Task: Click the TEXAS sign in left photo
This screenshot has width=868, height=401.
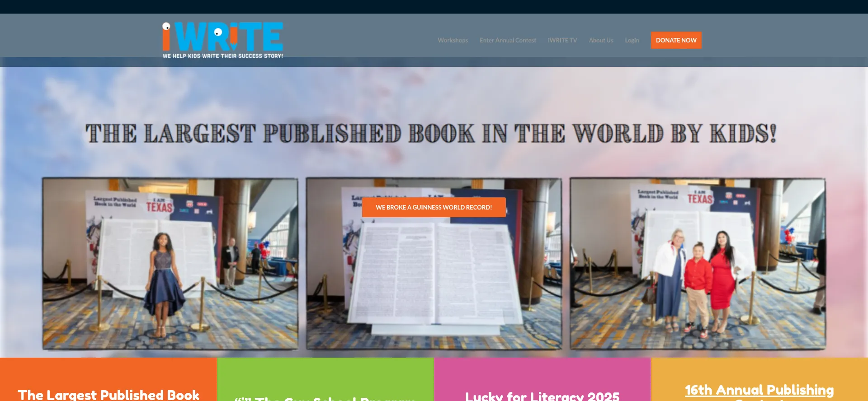Action: (159, 206)
